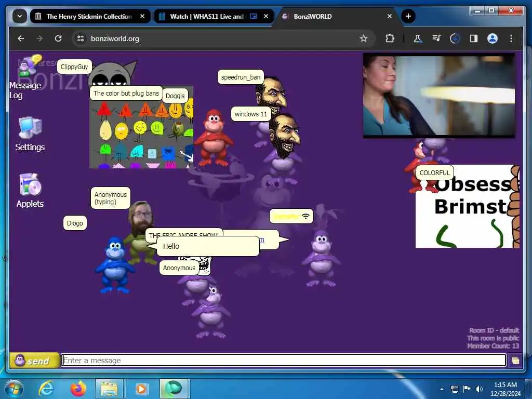Open the Extensions puzzle icon
Viewport: 532px width, 399px height.
tap(390, 38)
